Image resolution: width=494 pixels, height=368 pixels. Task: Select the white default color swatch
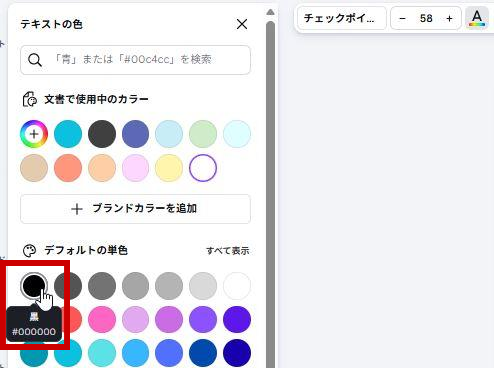[x=237, y=286]
